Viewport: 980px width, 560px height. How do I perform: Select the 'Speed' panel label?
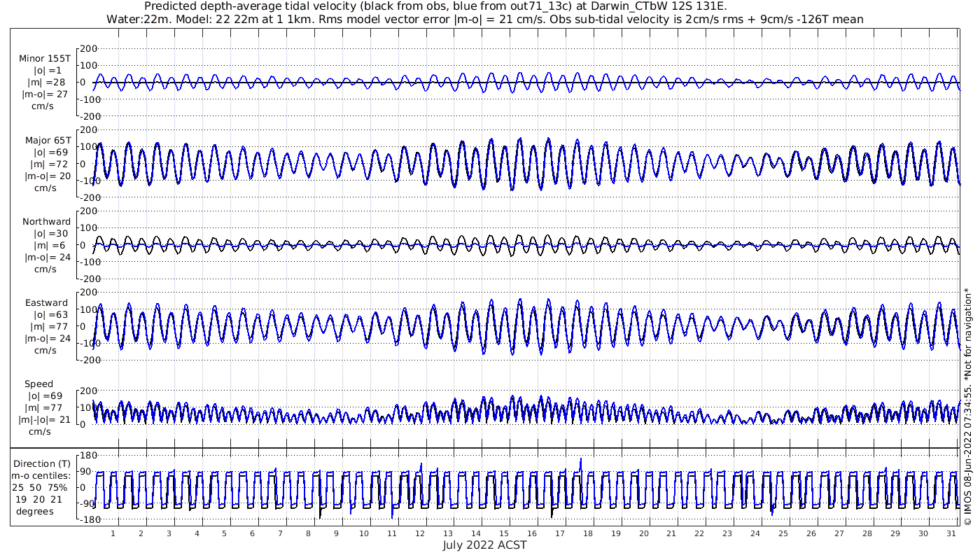coord(38,384)
